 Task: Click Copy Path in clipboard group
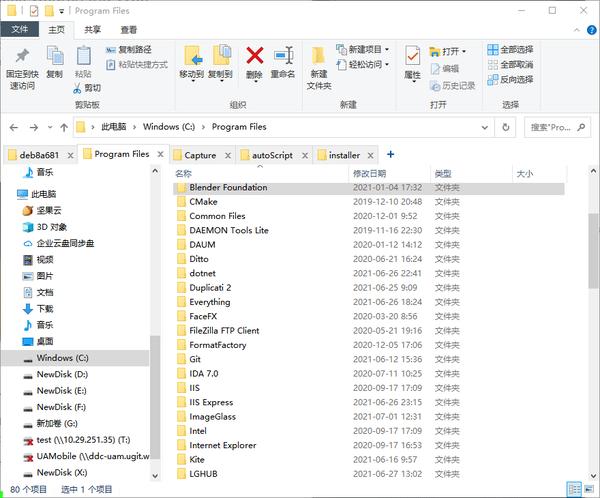(x=129, y=49)
